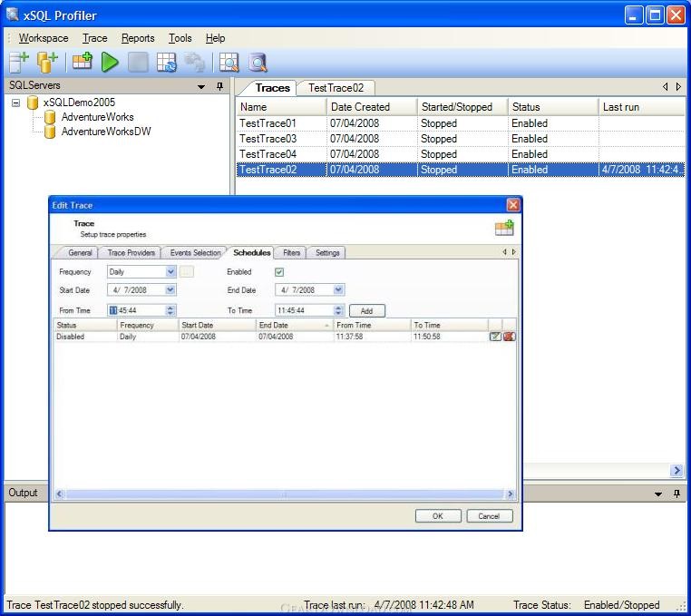Delete the schedule row using red icon
Image resolution: width=691 pixels, height=616 pixels.
(509, 337)
